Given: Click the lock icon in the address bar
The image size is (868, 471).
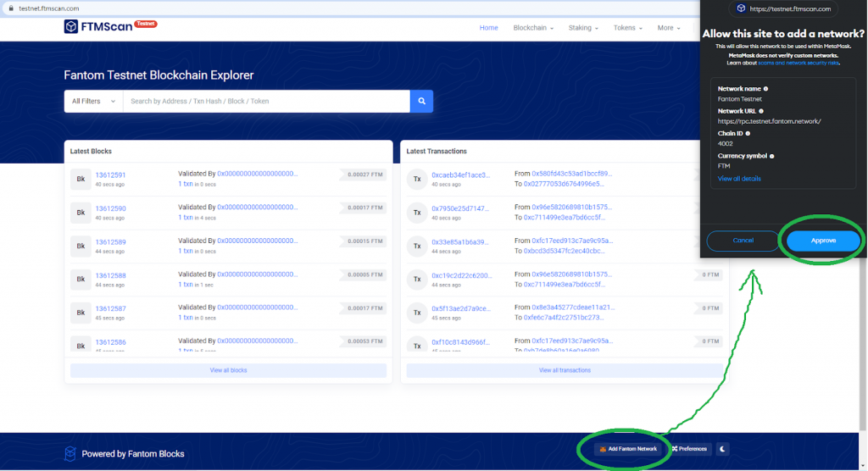Looking at the screenshot, I should (x=10, y=8).
